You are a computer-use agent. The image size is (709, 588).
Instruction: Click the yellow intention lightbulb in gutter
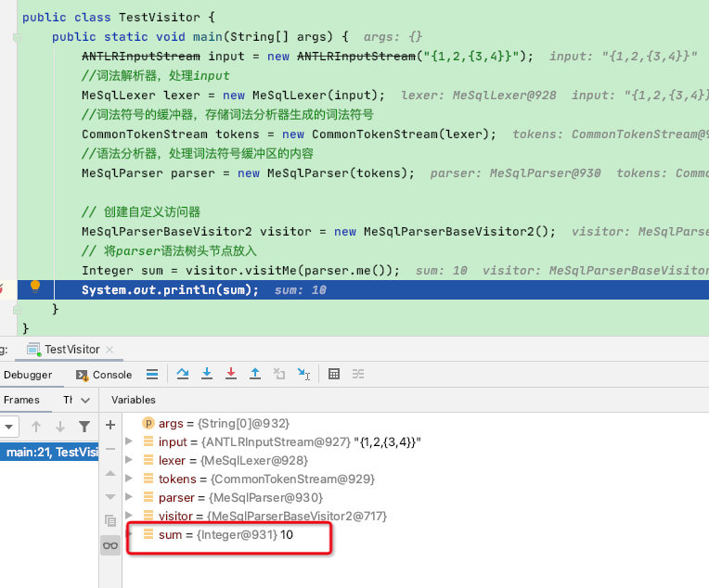(35, 287)
